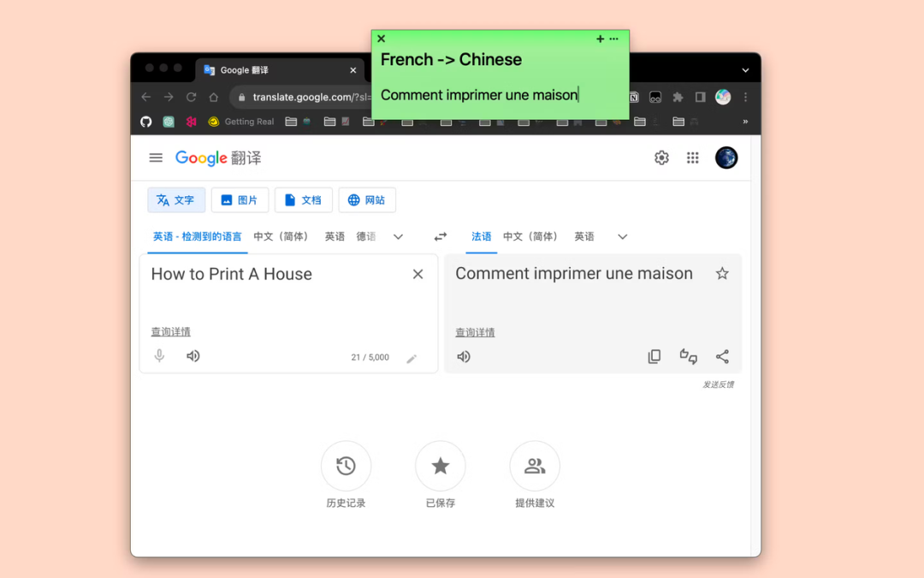Open the Google account avatar on the page
The height and width of the screenshot is (578, 924).
[x=726, y=158]
